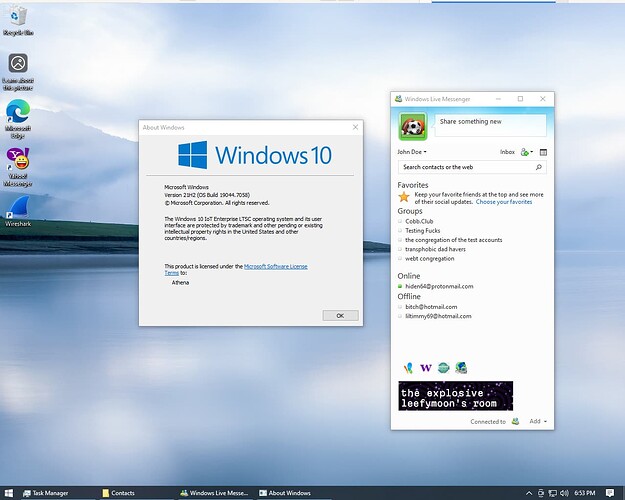Click the soccer ball profile picture

coord(413,126)
